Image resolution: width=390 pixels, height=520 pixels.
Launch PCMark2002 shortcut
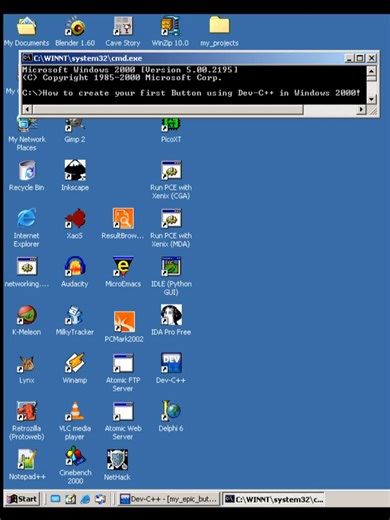[x=124, y=327]
